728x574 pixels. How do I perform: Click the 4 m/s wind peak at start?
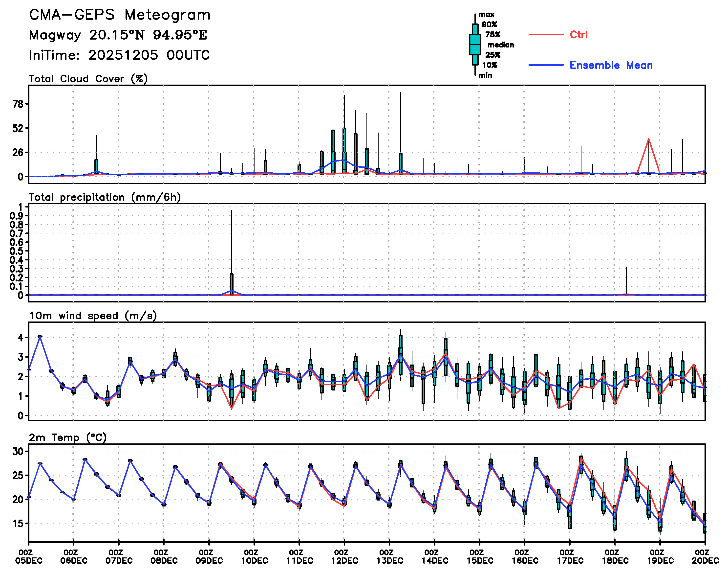40,337
